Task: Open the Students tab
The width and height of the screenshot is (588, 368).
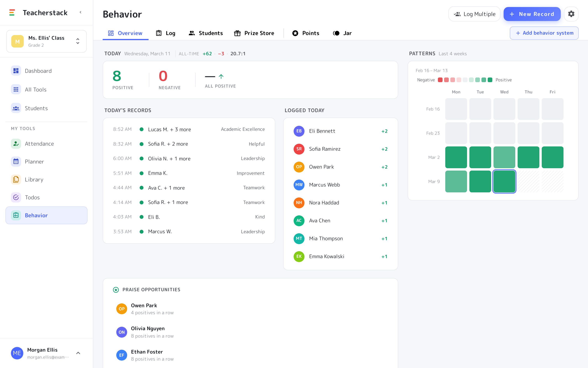Action: (206, 33)
